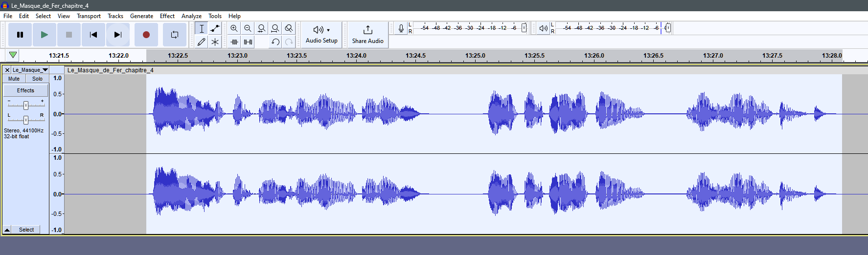Activate the Multi-tool asterisk icon
Image resolution: width=868 pixels, height=255 pixels.
[215, 42]
